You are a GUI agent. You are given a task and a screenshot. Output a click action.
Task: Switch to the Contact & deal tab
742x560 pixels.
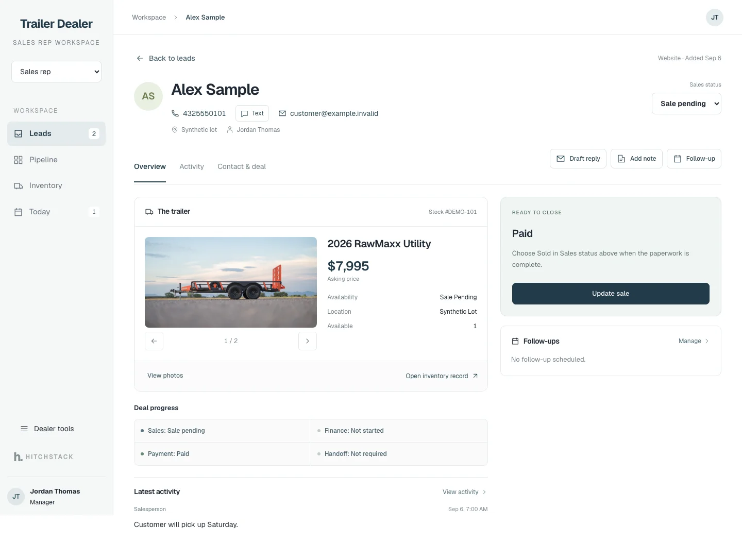(242, 166)
